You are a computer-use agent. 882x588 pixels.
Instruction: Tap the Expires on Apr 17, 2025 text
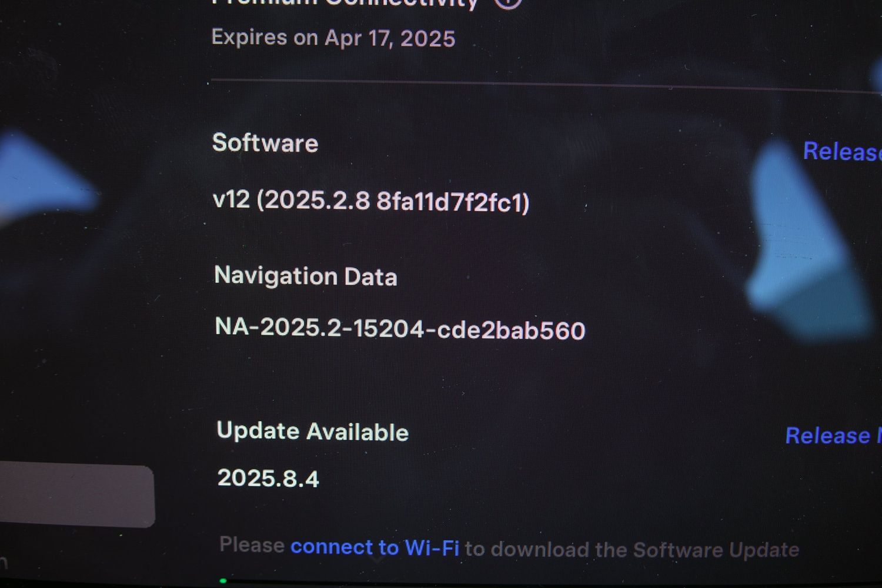[333, 38]
